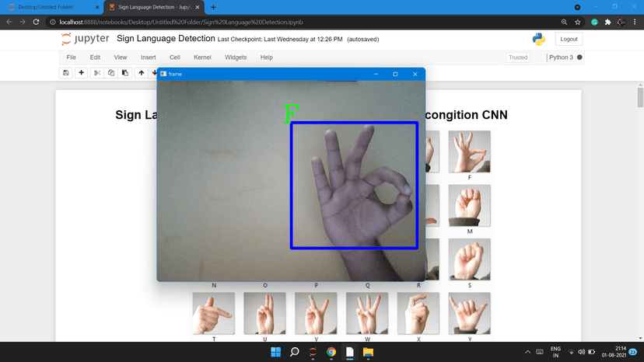Bookmark this page with star icon

point(577,23)
